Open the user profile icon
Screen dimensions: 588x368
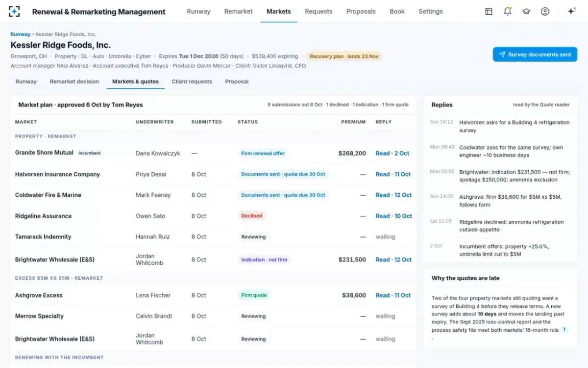click(545, 11)
